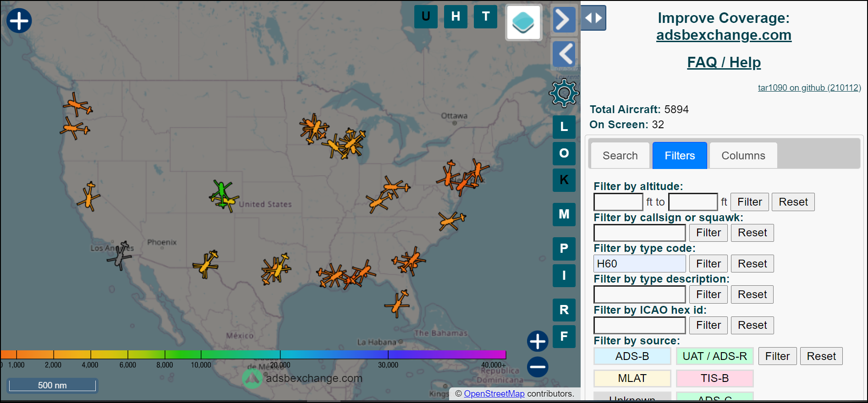868x403 pixels.
Task: Switch to the Filters tab
Action: coord(680,156)
